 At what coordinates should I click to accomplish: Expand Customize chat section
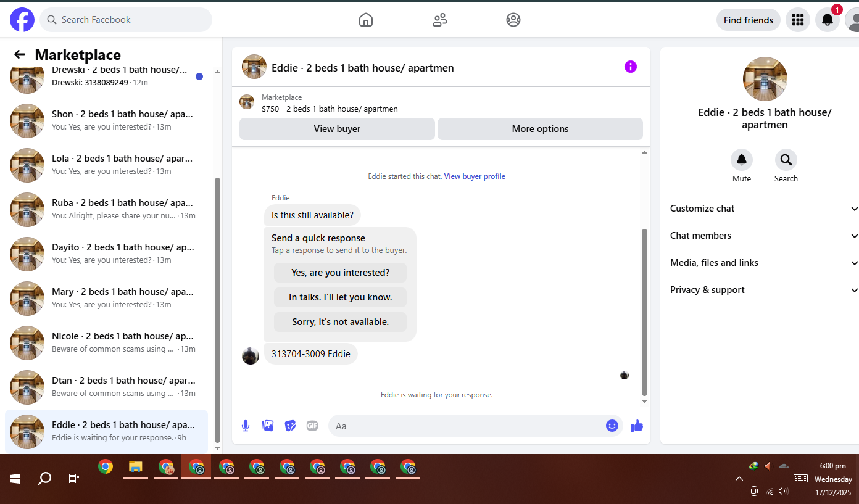click(764, 209)
